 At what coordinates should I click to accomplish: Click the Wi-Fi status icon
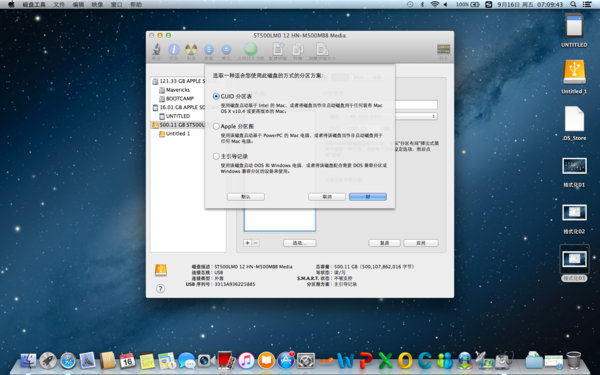(x=434, y=5)
